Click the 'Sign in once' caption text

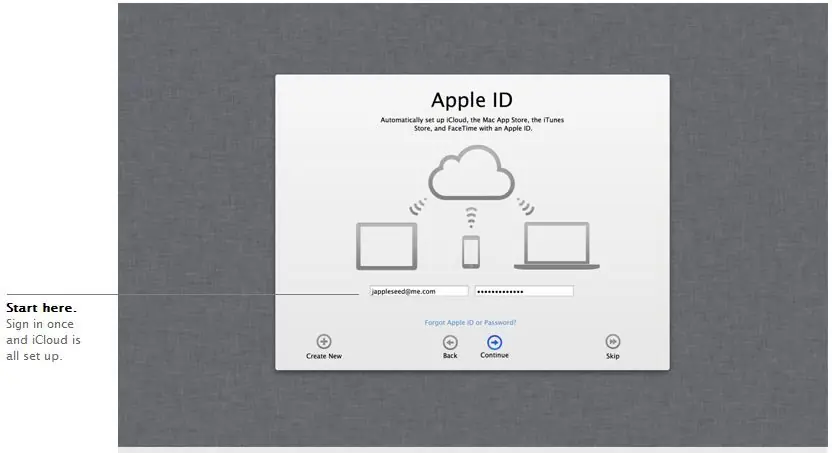coord(40,324)
